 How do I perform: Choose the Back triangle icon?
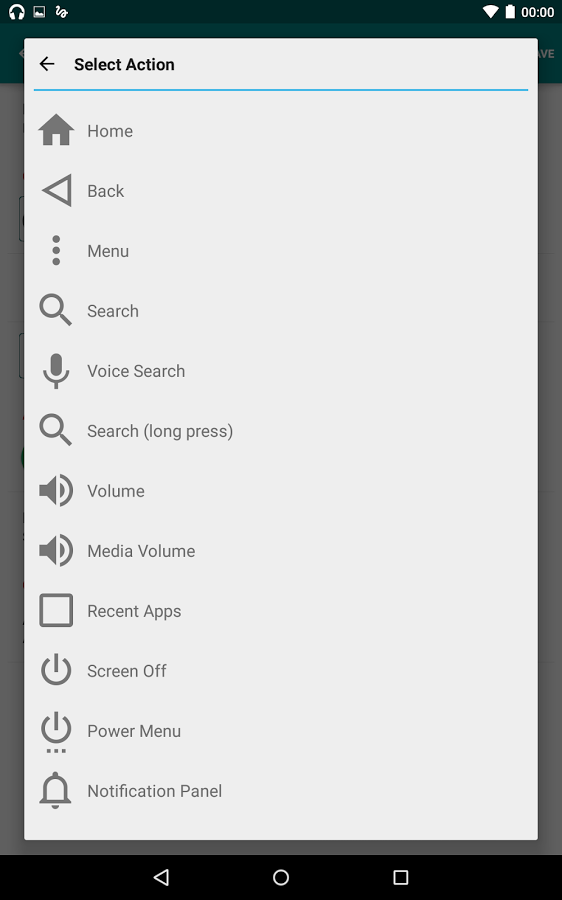click(57, 191)
